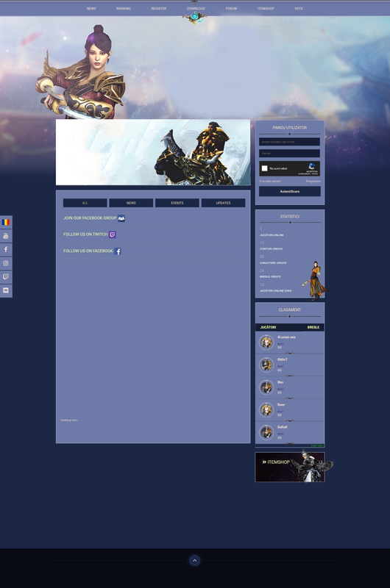
Task: Click player name DaRaK
Action: (x=283, y=427)
